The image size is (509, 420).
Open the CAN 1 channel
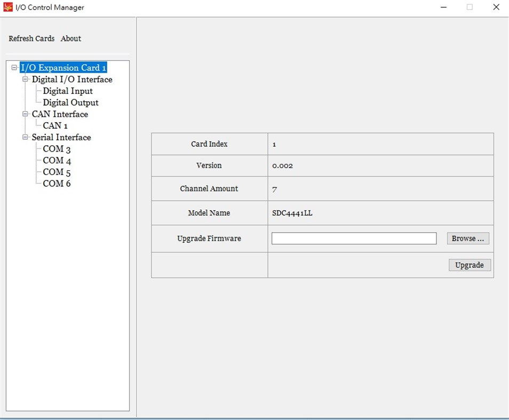click(55, 125)
